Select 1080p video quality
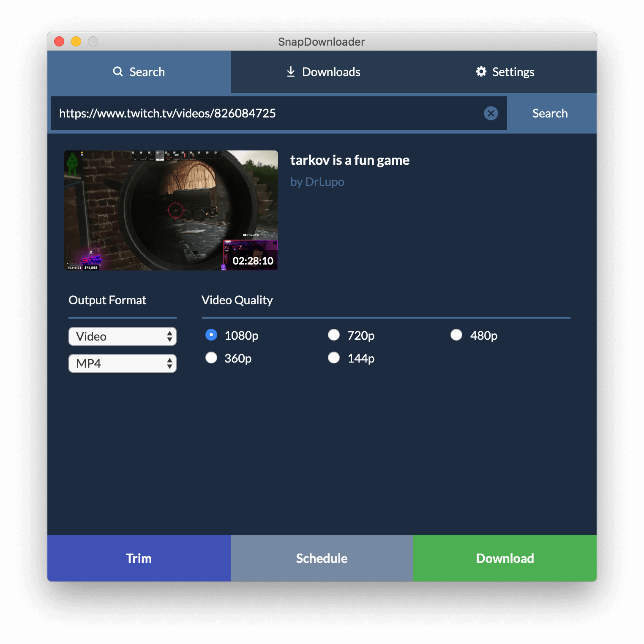Viewport: 644px width, 644px height. click(x=211, y=335)
